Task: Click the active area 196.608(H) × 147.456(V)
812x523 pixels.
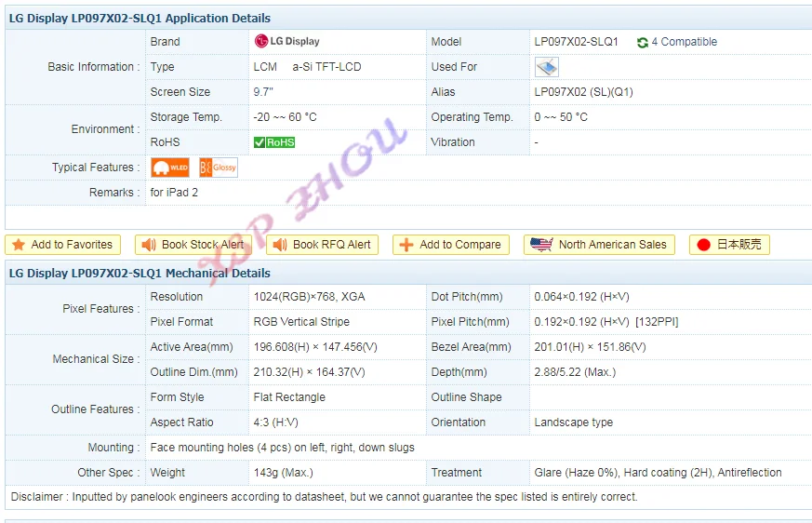Action: coord(315,347)
